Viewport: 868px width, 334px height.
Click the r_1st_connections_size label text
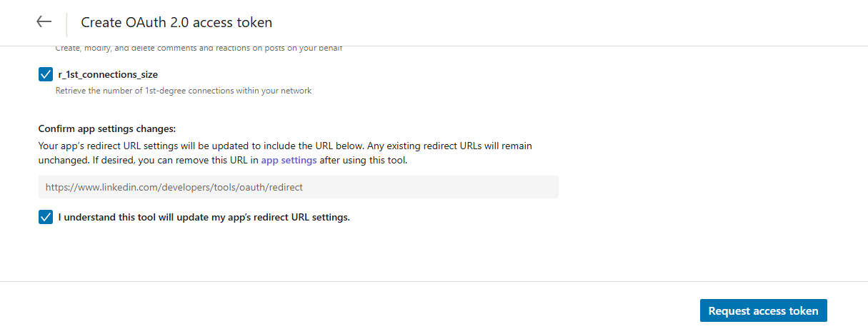coord(108,74)
